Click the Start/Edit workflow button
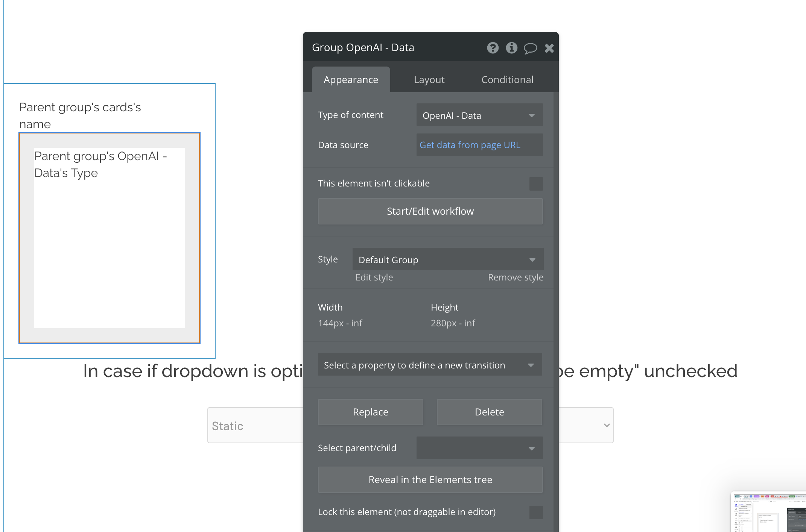The height and width of the screenshot is (532, 806). tap(430, 211)
